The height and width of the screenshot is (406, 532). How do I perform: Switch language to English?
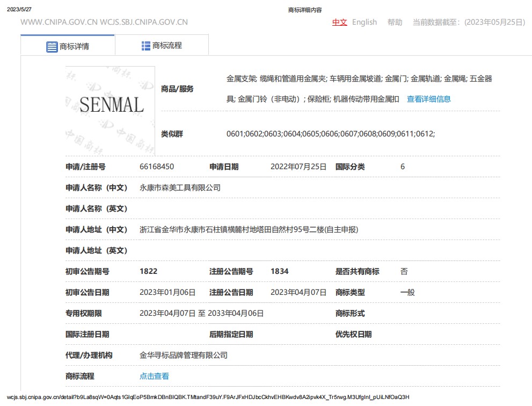coord(365,23)
